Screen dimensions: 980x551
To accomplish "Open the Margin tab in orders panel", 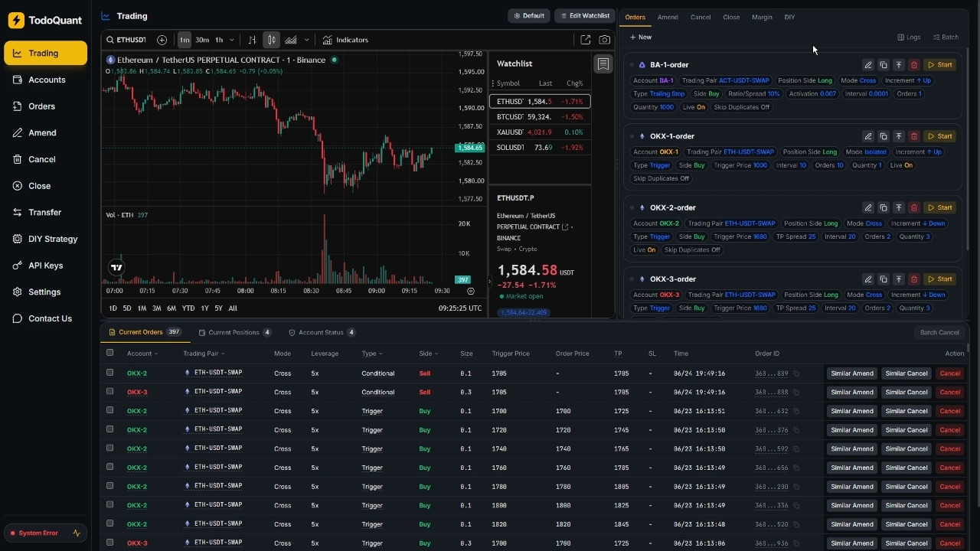I will (762, 17).
